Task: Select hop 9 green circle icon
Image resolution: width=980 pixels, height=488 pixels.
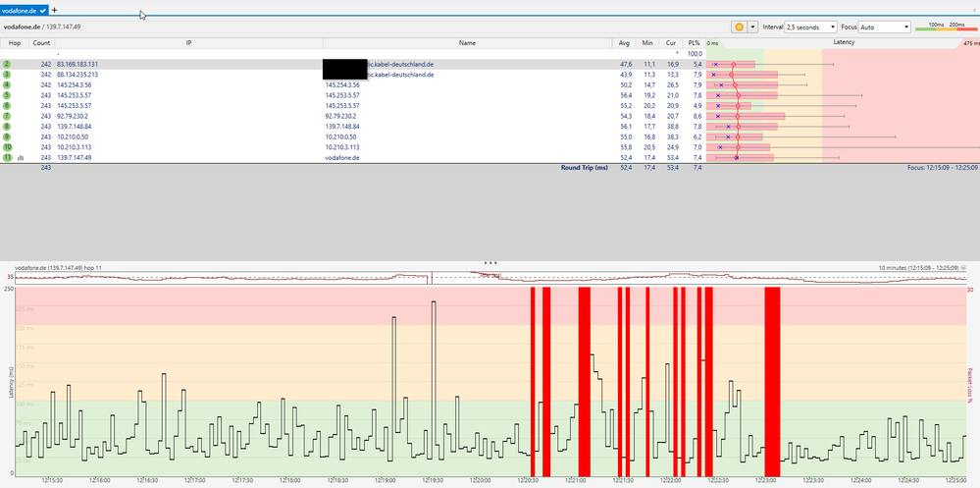Action: [7, 136]
